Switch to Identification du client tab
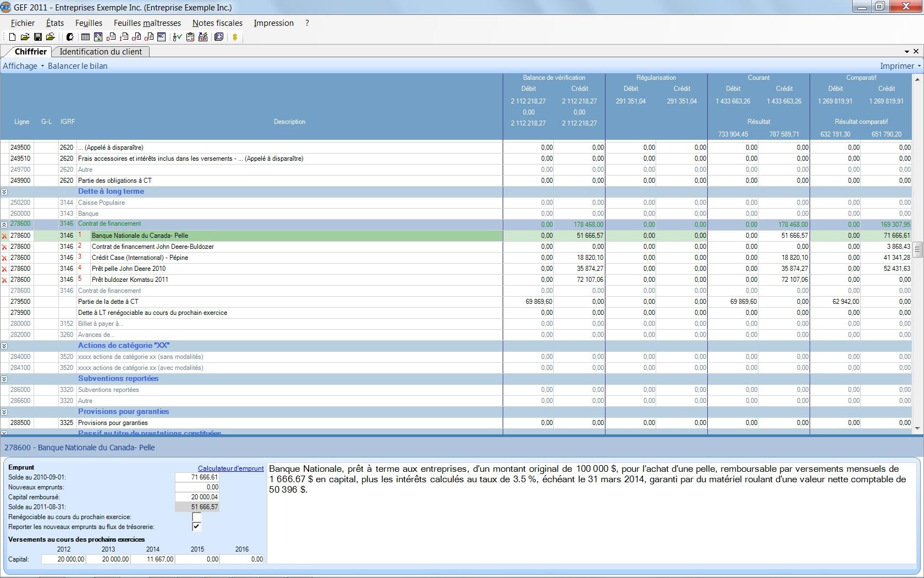Screen dimensions: 924x578 tap(101, 52)
